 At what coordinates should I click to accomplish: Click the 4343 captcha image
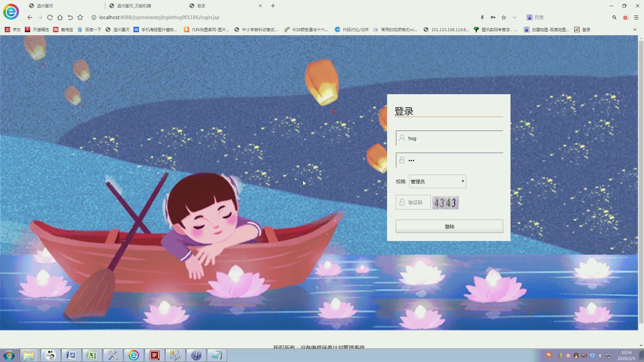pos(445,203)
